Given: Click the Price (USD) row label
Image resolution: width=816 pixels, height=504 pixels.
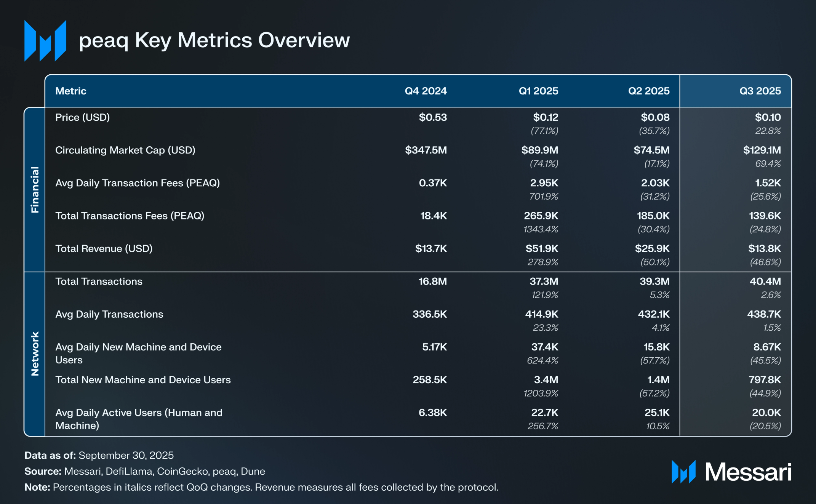Looking at the screenshot, I should (82, 117).
